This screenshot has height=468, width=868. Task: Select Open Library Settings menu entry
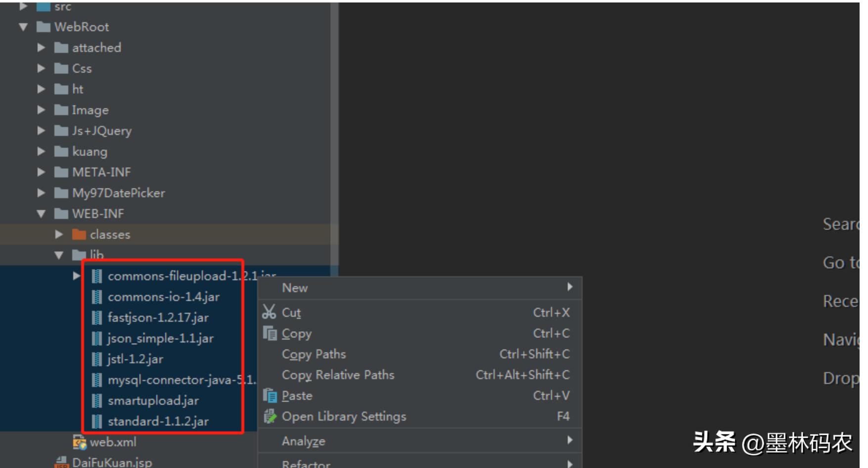pos(420,417)
